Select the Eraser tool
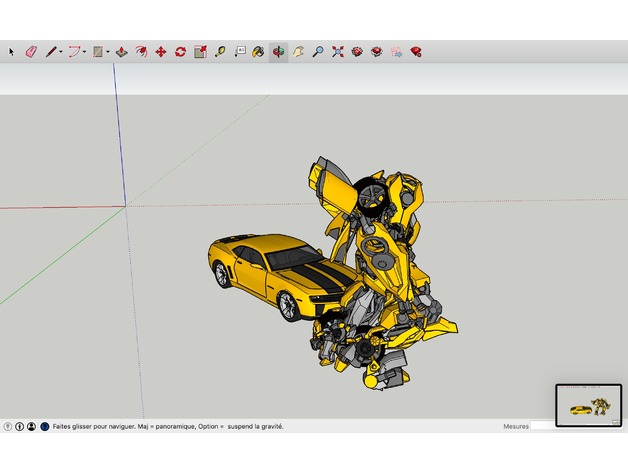This screenshot has height=472, width=628. (31, 52)
